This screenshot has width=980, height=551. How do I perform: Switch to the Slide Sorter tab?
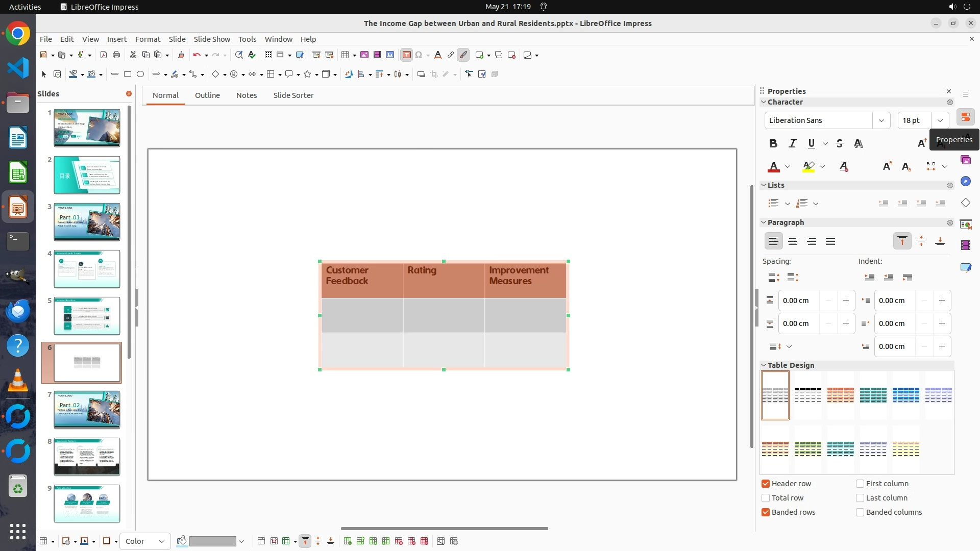pyautogui.click(x=293, y=95)
